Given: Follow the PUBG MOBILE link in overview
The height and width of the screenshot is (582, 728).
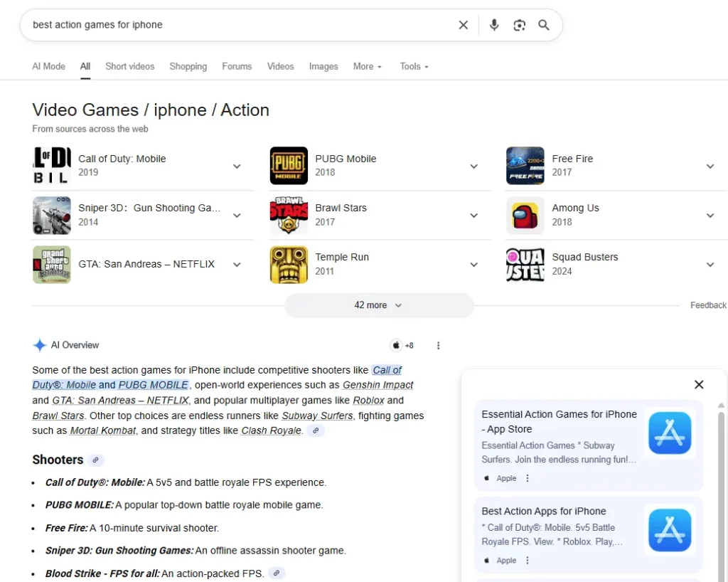Looking at the screenshot, I should 154,385.
